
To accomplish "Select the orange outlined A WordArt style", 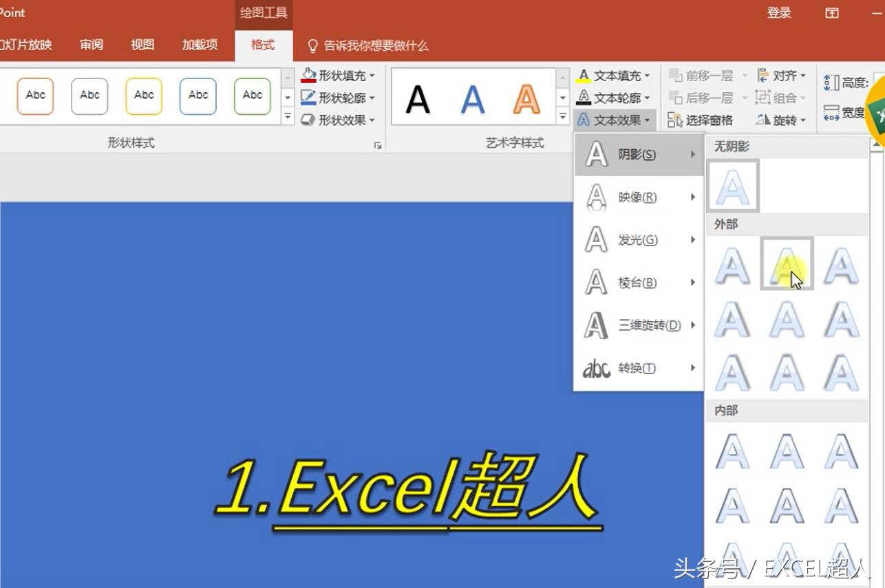I will coord(526,99).
